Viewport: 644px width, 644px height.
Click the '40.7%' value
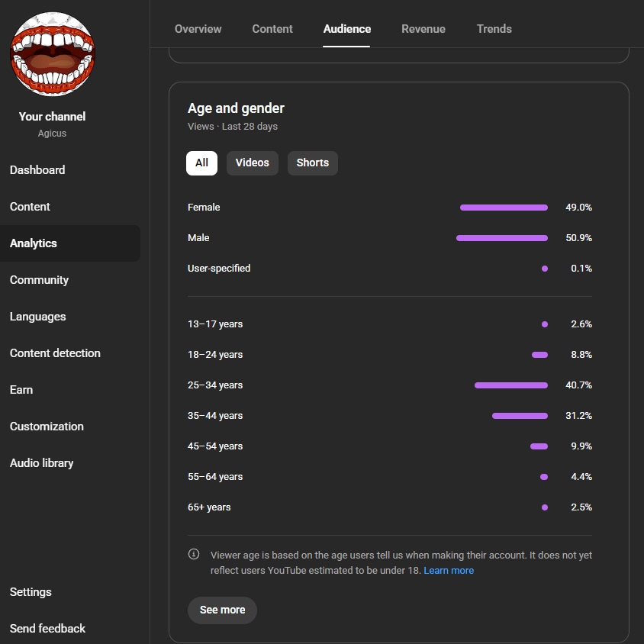578,385
